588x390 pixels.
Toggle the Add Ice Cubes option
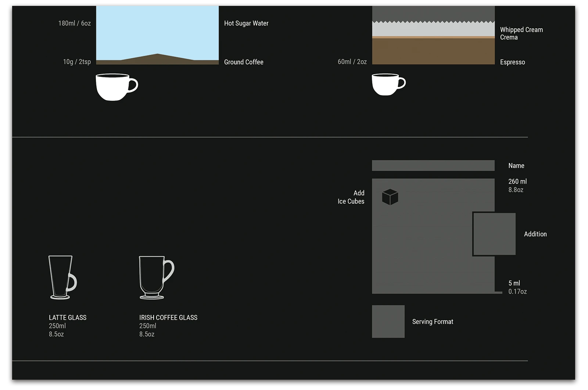[x=351, y=197]
